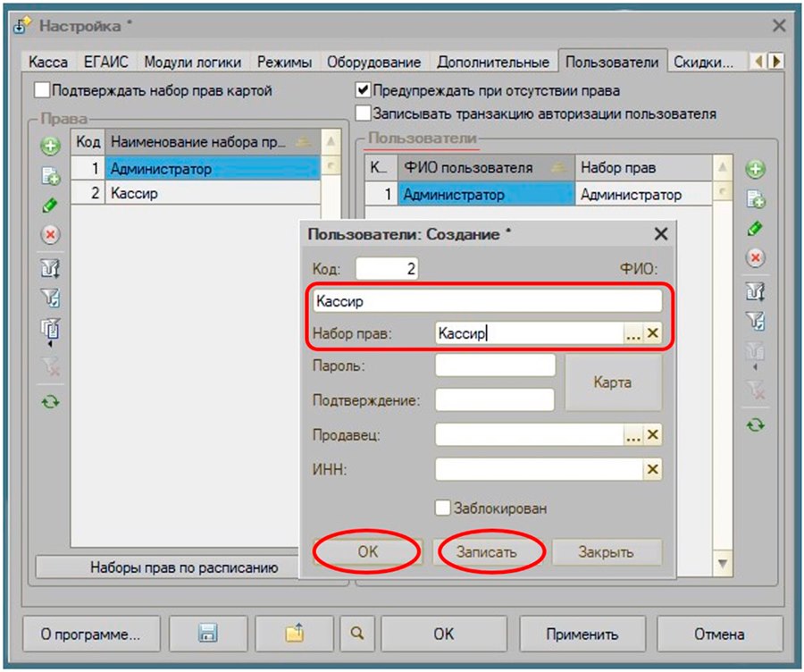Switch to the Касса tab
The image size is (804, 672).
(x=48, y=63)
